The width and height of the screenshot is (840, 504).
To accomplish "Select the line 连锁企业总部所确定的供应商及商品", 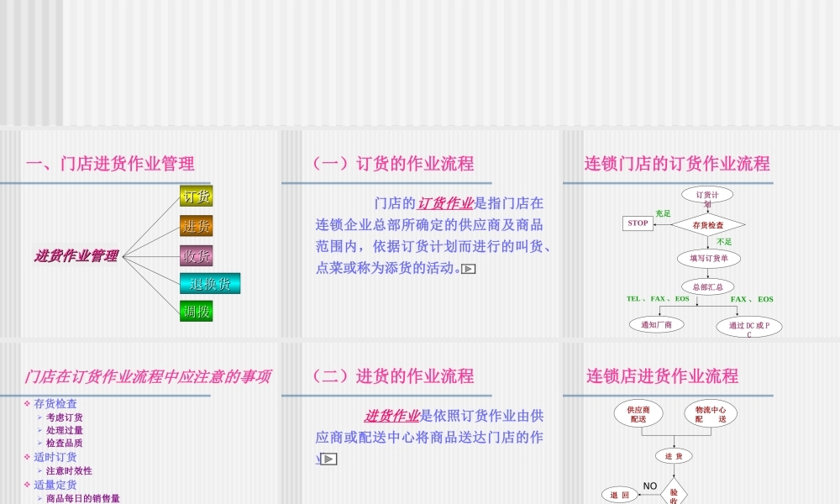I will (x=429, y=225).
